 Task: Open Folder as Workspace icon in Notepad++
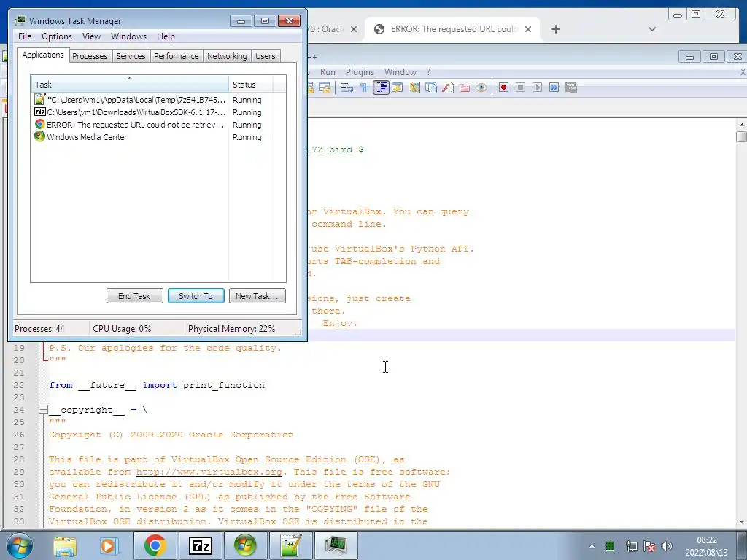tap(465, 87)
